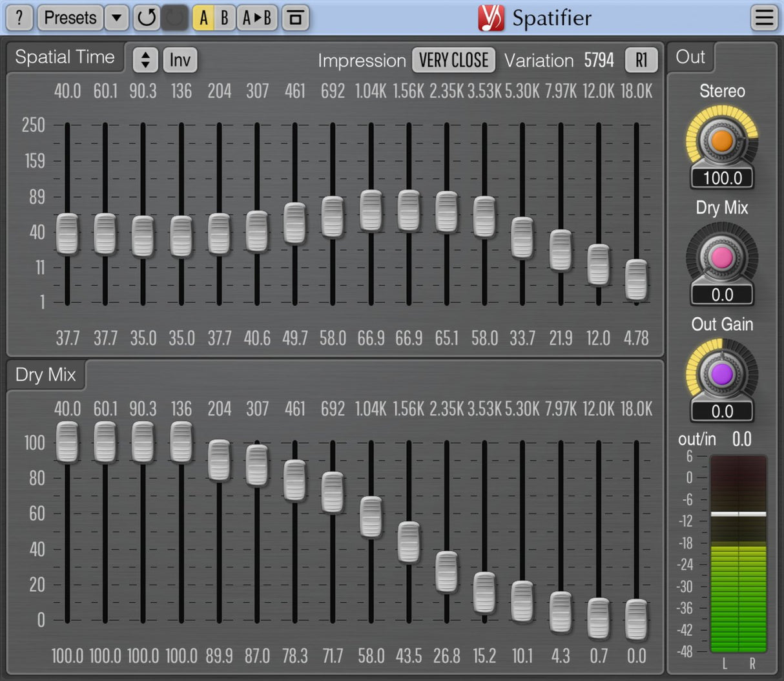Screen dimensions: 784x681
Task: Click the Spatial Time up/down stepper
Action: click(145, 60)
